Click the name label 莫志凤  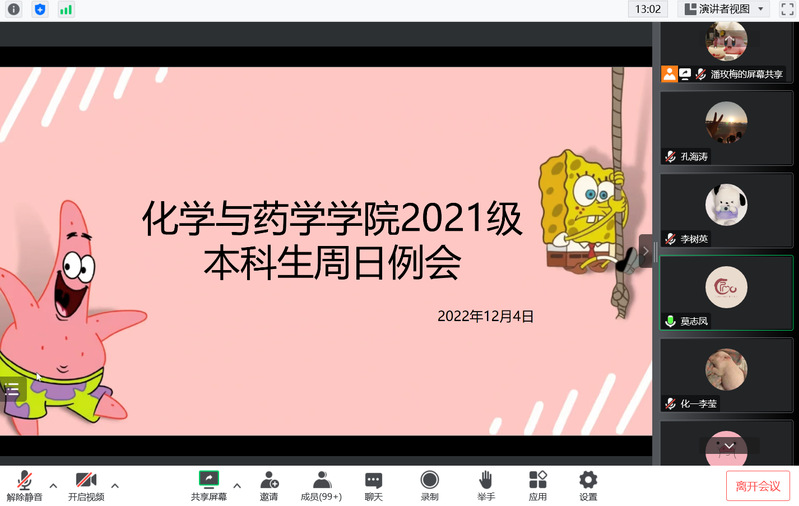click(x=694, y=321)
